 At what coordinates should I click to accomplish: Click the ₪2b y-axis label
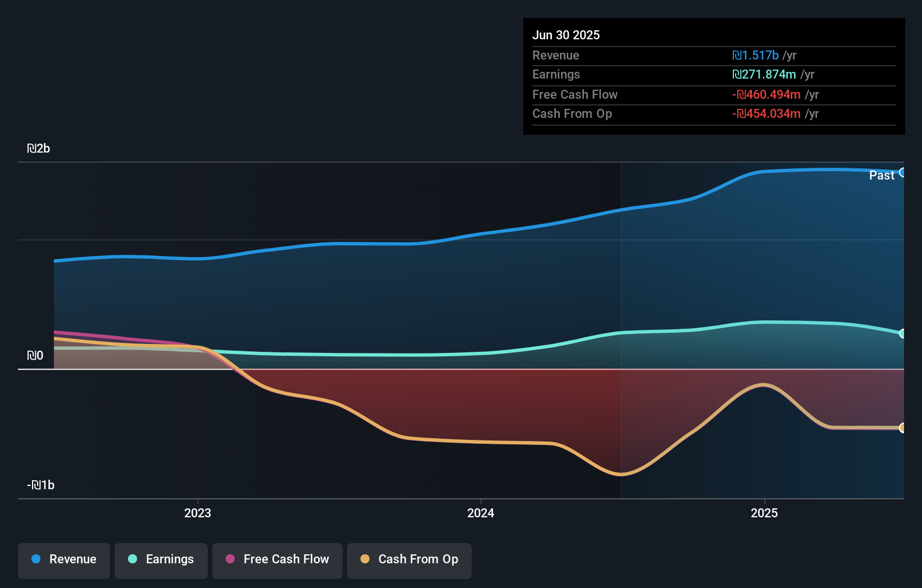[x=39, y=149]
